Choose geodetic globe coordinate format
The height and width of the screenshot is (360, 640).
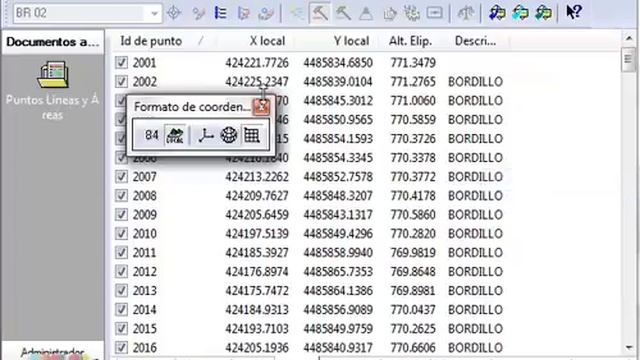coord(229,135)
